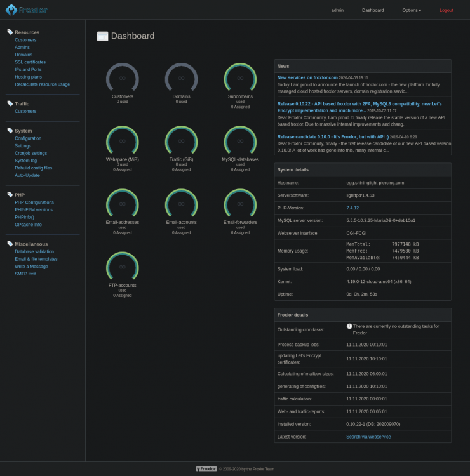
Task: Click the Dashboard title icon
Action: click(102, 36)
